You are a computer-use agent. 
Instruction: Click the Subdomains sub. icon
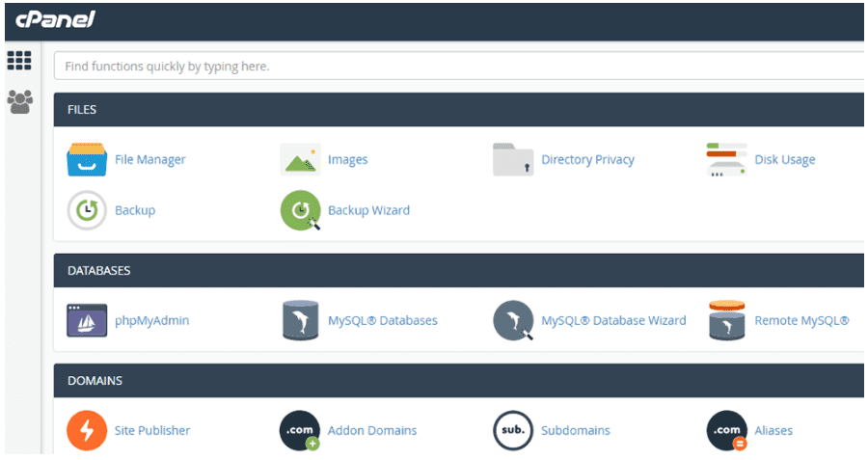513,431
